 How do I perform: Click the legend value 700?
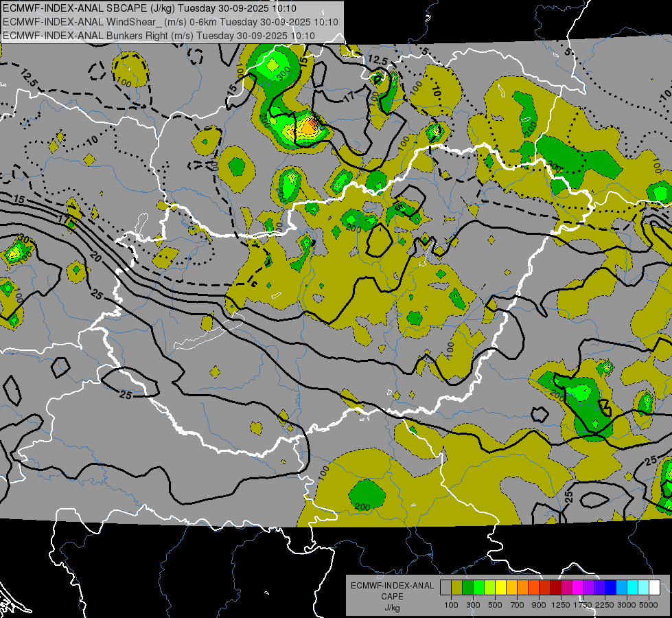518,605
